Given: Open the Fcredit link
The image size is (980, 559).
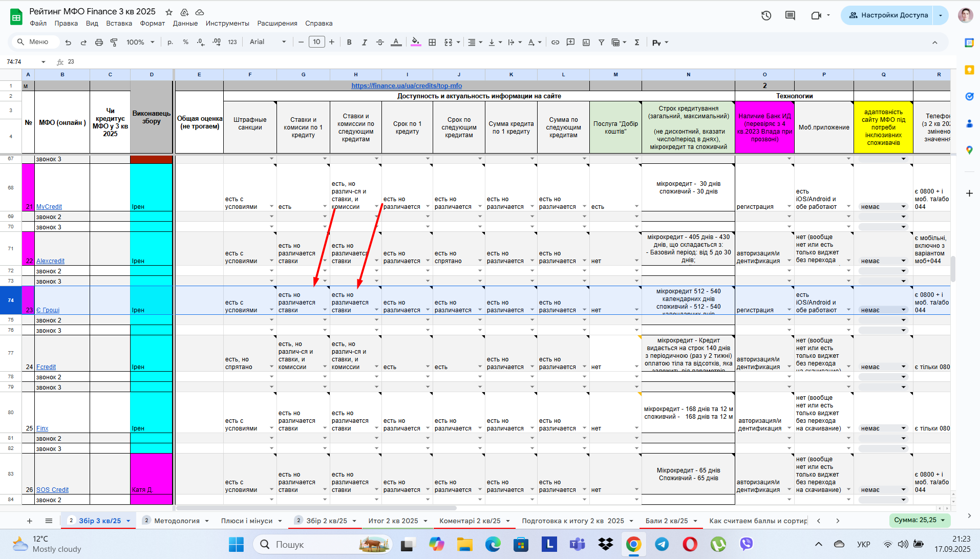Looking at the screenshot, I should tap(46, 367).
